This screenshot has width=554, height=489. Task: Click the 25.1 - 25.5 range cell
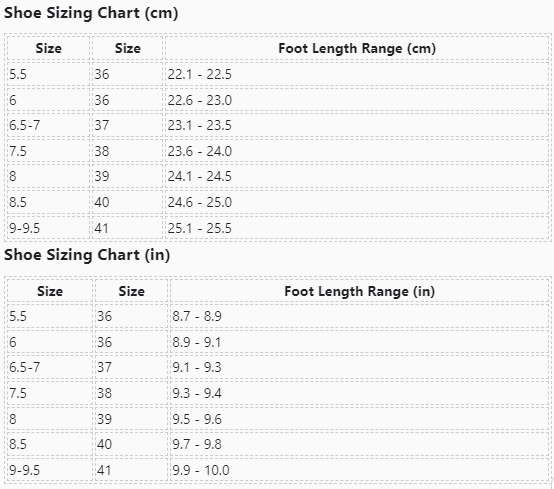click(x=357, y=228)
